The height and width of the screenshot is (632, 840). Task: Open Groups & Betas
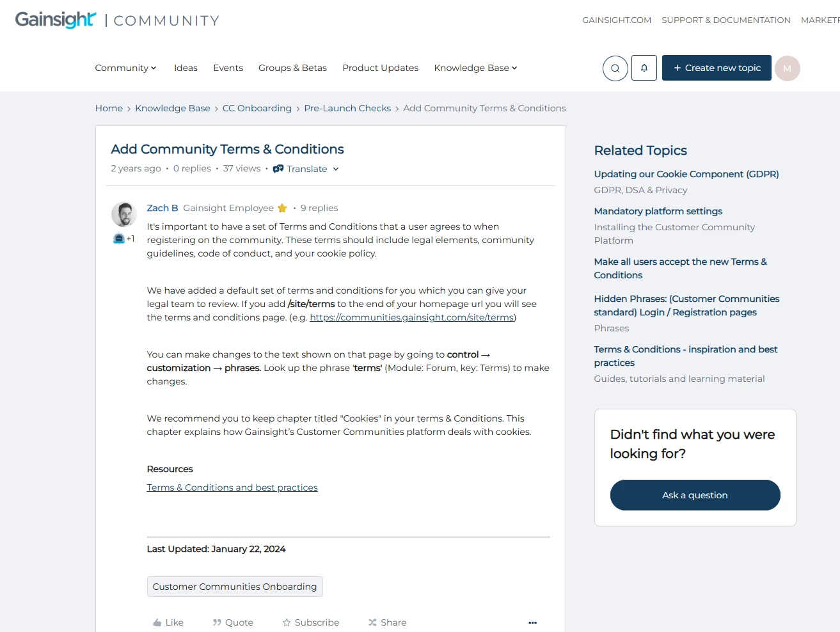pyautogui.click(x=292, y=68)
